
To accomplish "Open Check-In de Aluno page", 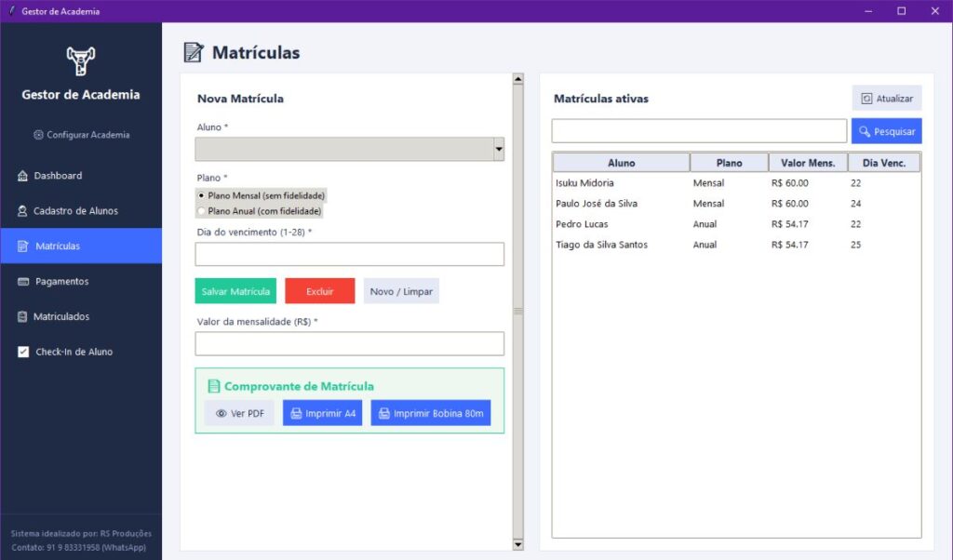I will coord(81,352).
